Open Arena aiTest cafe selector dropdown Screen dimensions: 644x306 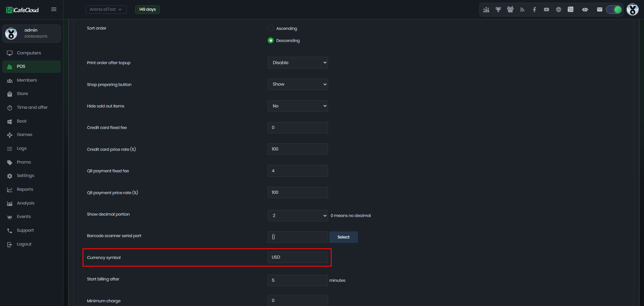tap(106, 9)
